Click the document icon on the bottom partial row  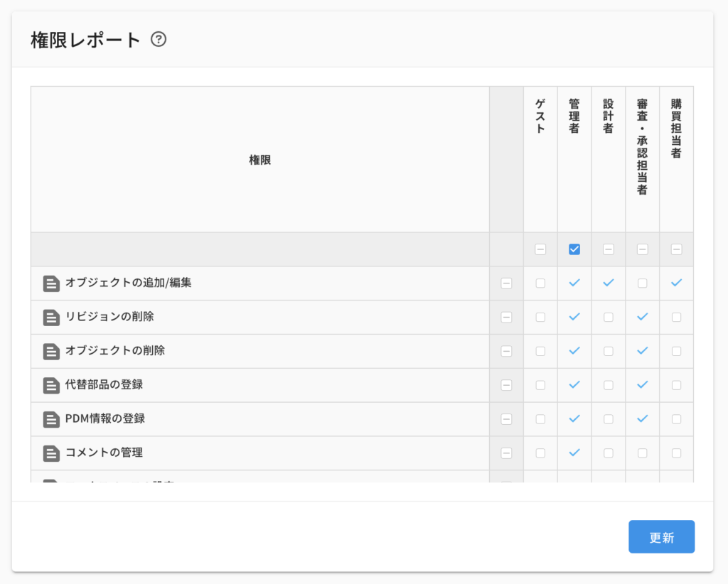(50, 482)
